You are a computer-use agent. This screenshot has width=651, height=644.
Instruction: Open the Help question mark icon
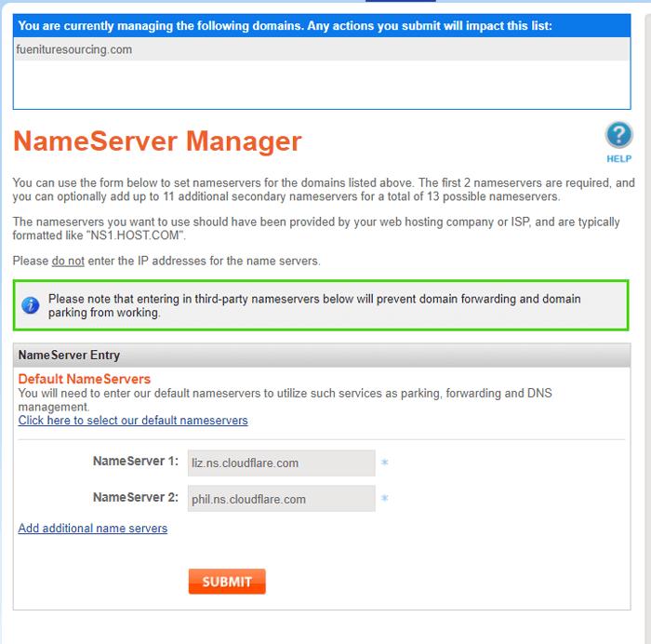(618, 135)
